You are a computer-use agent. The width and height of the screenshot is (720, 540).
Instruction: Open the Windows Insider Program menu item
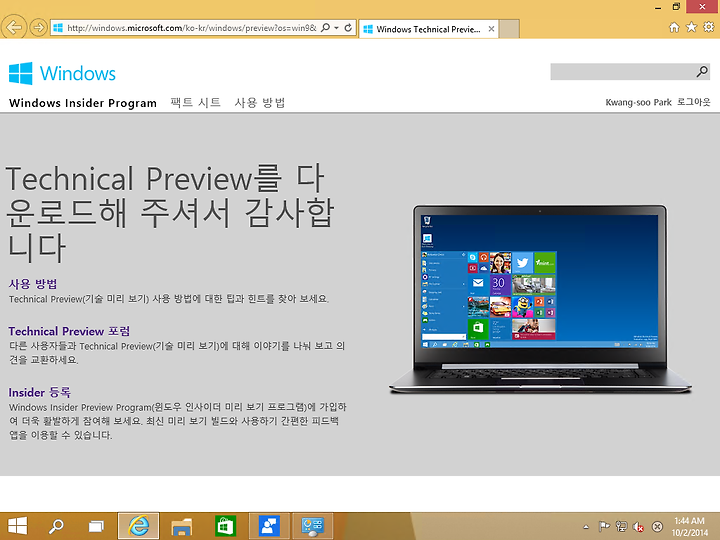pyautogui.click(x=83, y=103)
